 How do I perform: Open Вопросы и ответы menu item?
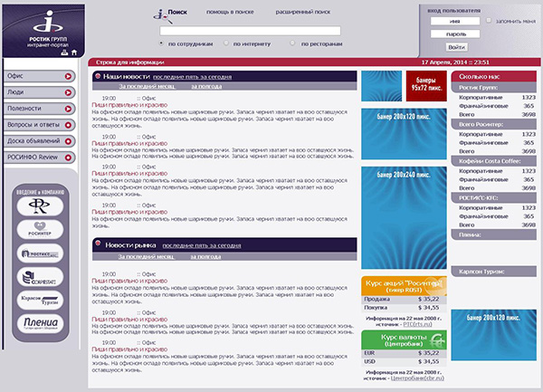[40, 125]
